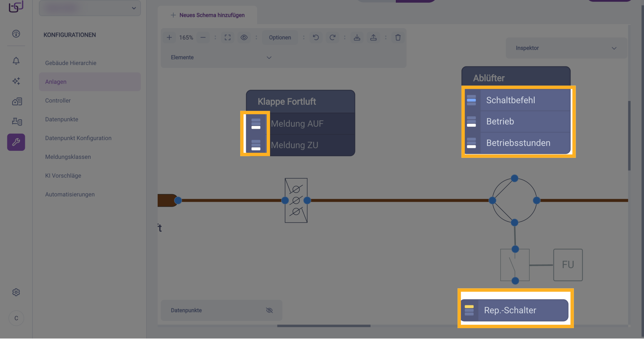
Task: Open settings gear in sidebar
Action: [16, 292]
